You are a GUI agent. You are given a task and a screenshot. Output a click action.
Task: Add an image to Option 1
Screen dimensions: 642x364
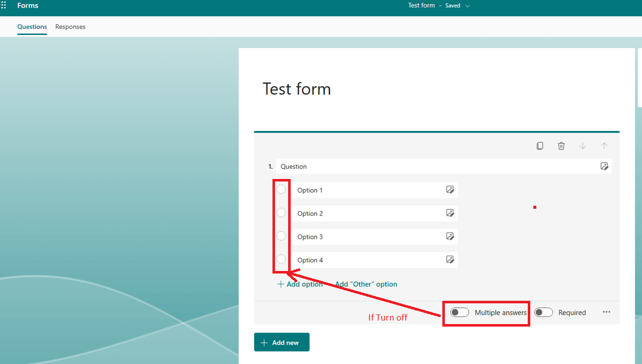(450, 190)
